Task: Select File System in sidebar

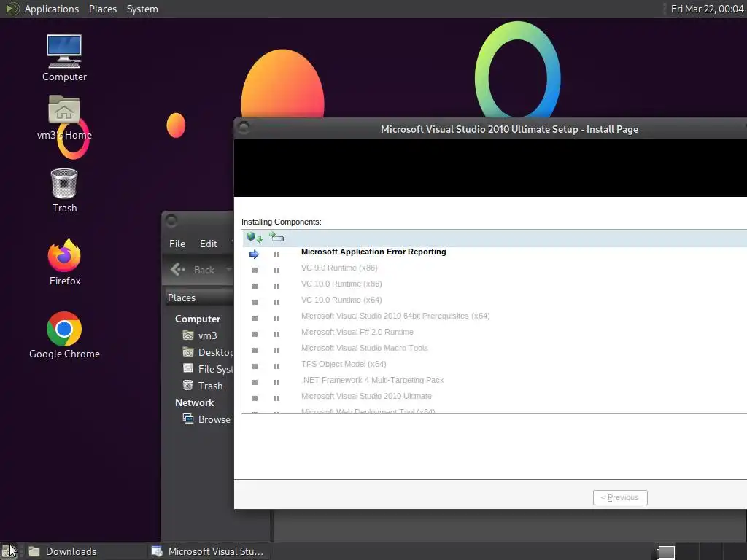Action: click(208, 369)
